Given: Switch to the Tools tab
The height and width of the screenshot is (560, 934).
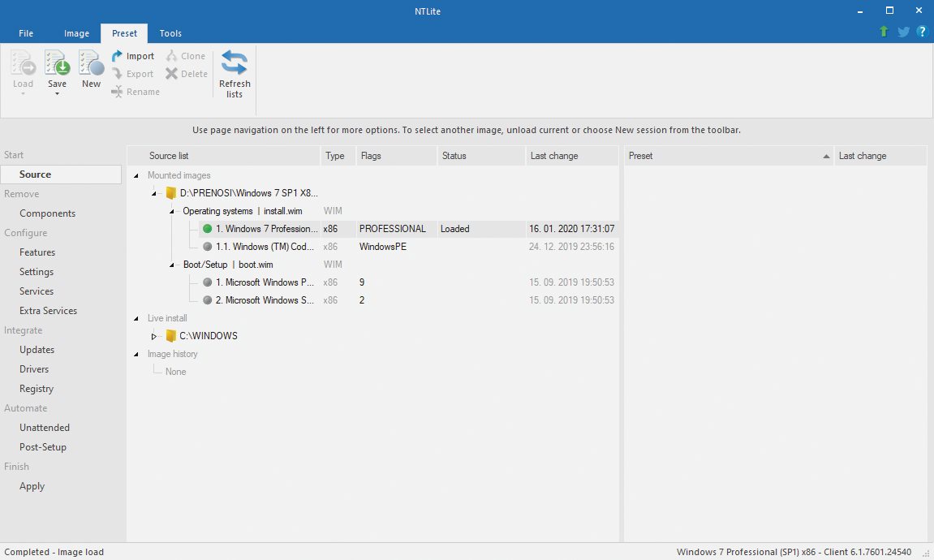Looking at the screenshot, I should pos(170,33).
